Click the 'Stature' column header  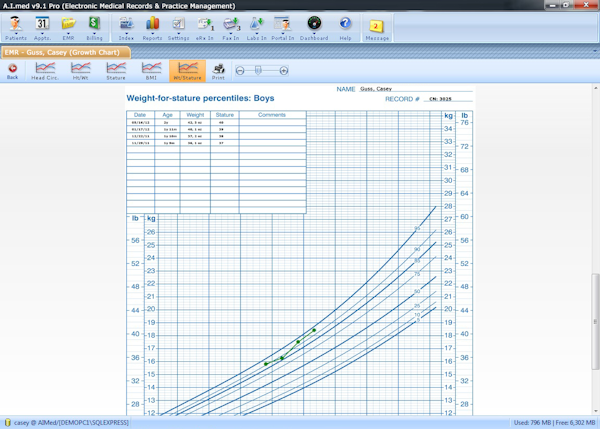tap(225, 115)
